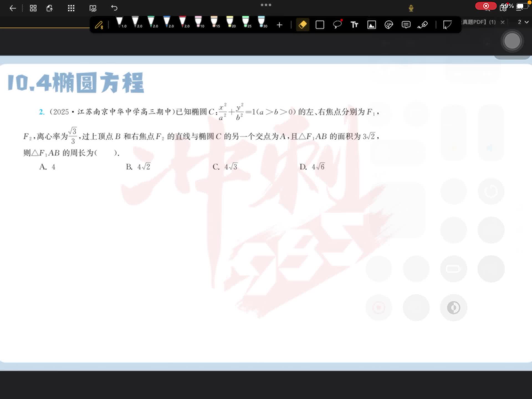Toggle the microphone recording
Image resolution: width=532 pixels, height=399 pixels.
click(x=411, y=8)
